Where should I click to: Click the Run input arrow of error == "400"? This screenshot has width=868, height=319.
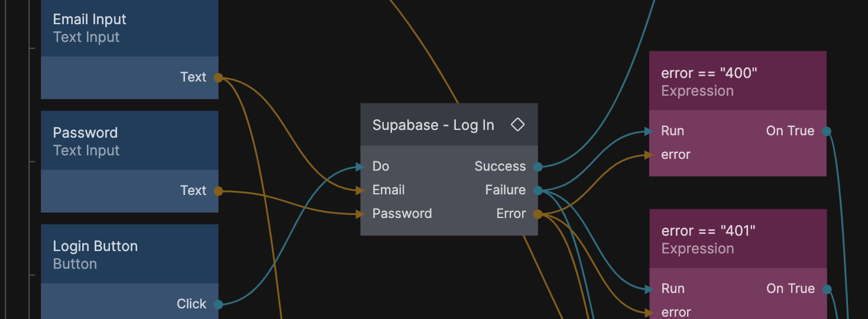tap(649, 131)
